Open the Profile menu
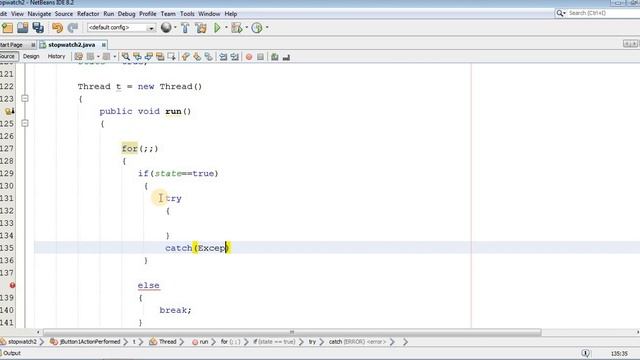The image size is (640, 360). [x=148, y=14]
